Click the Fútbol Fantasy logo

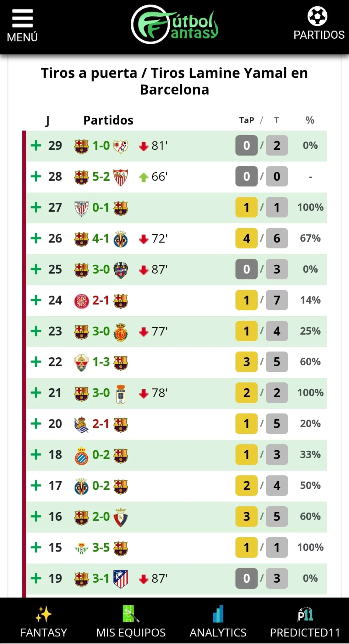174,25
